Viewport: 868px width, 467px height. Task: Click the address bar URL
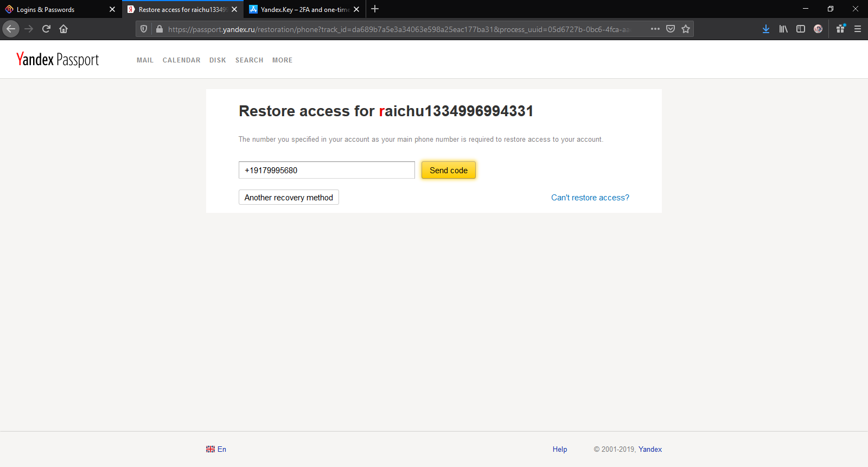399,29
